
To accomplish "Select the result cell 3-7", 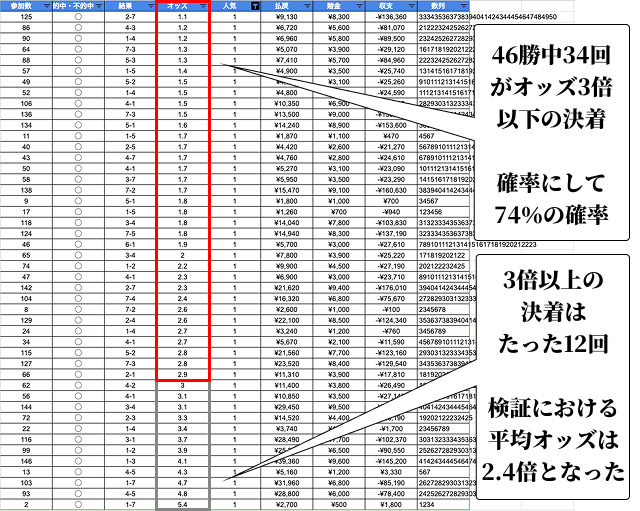I will 130,179.
